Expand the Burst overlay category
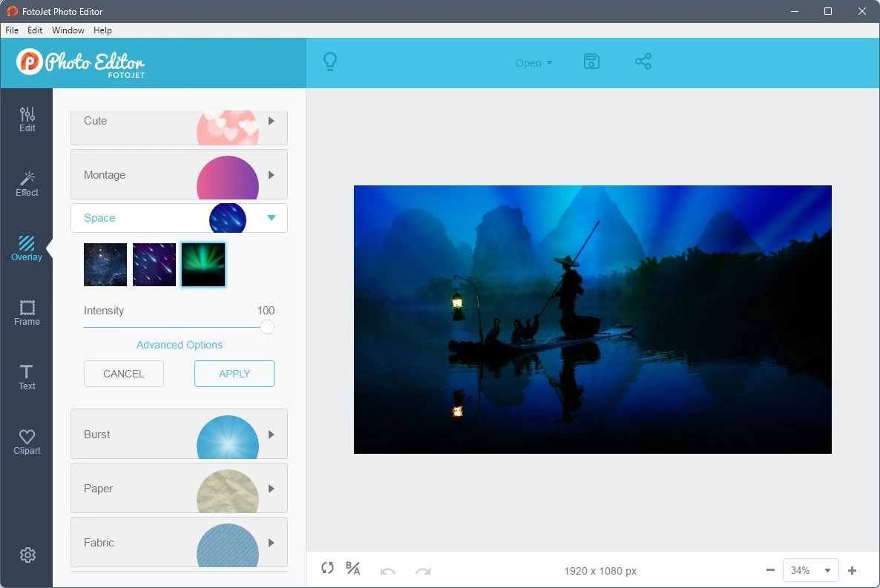 [179, 434]
